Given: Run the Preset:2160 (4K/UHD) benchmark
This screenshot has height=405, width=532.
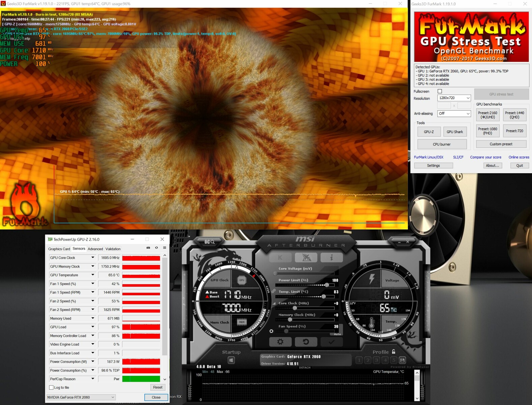Looking at the screenshot, I should pyautogui.click(x=487, y=115).
